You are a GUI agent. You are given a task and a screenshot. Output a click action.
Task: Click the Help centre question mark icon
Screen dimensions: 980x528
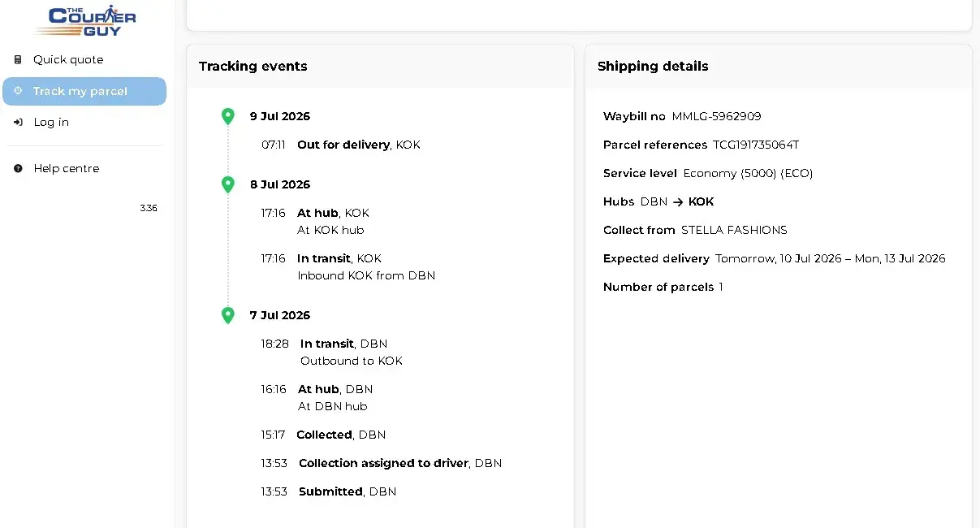coord(18,168)
